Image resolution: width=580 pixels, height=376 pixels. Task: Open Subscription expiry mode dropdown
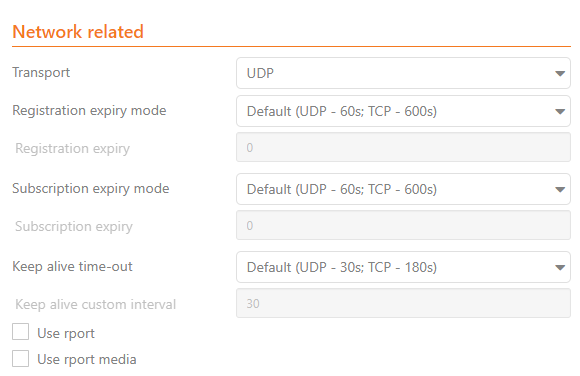pyautogui.click(x=403, y=189)
